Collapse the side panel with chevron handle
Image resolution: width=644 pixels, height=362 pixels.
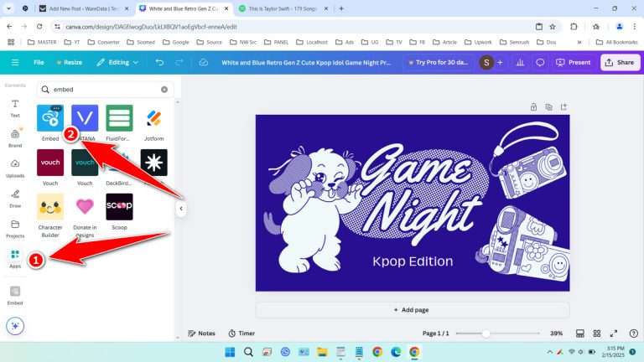(x=180, y=209)
